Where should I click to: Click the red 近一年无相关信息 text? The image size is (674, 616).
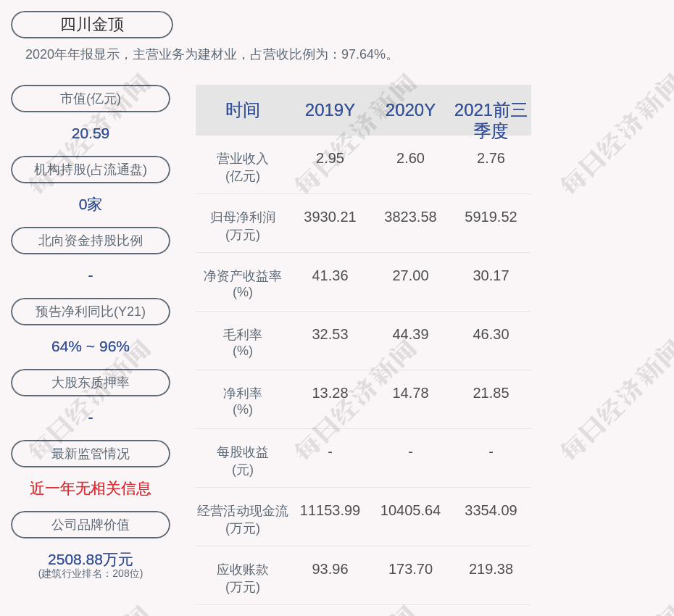[x=91, y=488]
